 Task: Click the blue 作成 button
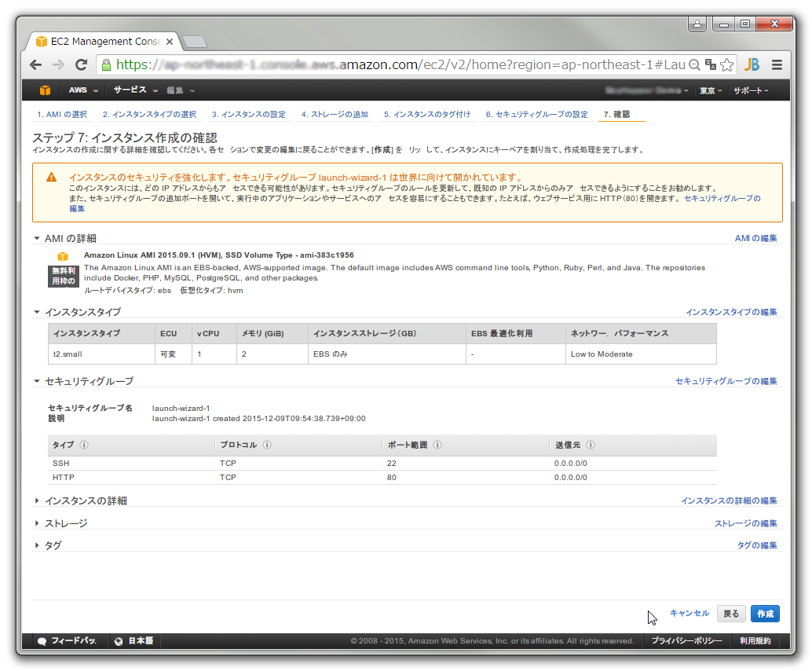766,614
